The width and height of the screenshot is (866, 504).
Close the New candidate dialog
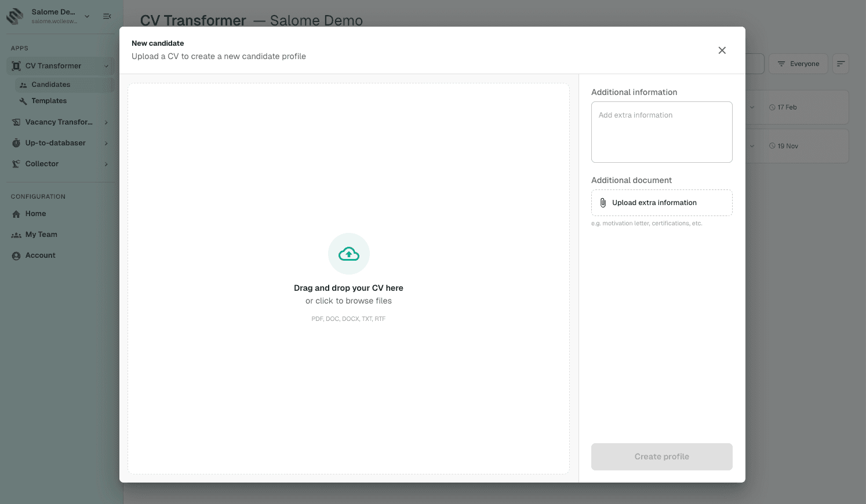pos(722,50)
